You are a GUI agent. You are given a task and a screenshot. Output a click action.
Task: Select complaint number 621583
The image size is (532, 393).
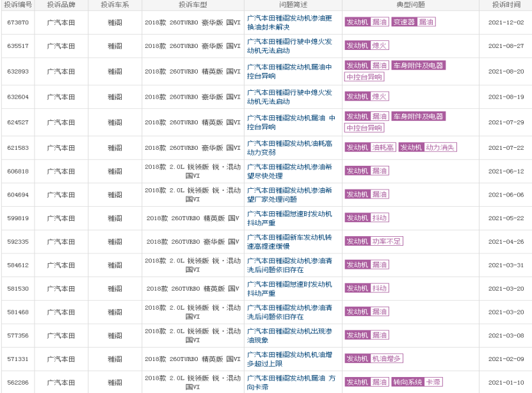(x=18, y=148)
